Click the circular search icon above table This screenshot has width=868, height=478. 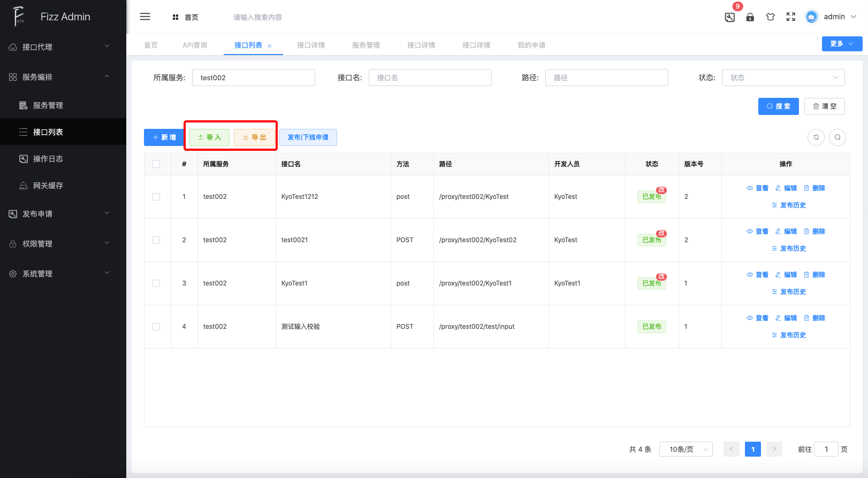point(837,137)
